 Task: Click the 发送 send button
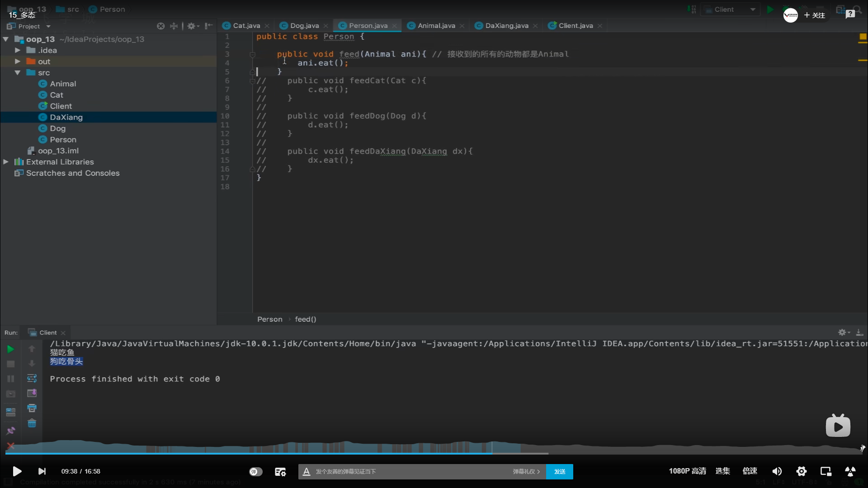tap(559, 471)
